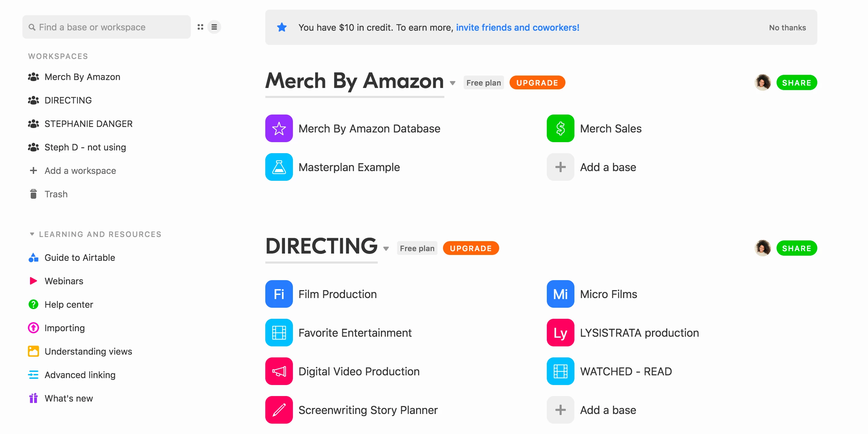Open Merch By Amazon Database star icon

point(279,128)
